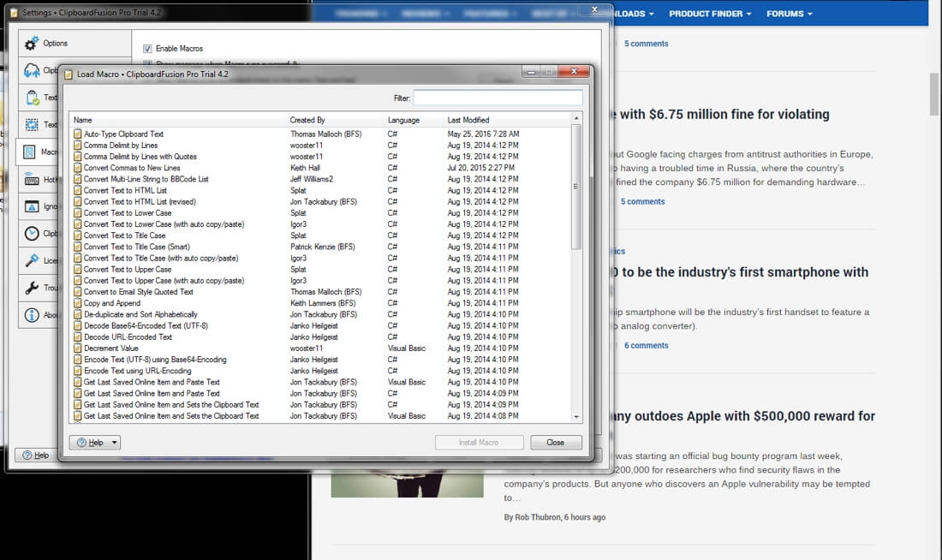Click the Filter text field
This screenshot has height=560, width=942.
pos(498,98)
